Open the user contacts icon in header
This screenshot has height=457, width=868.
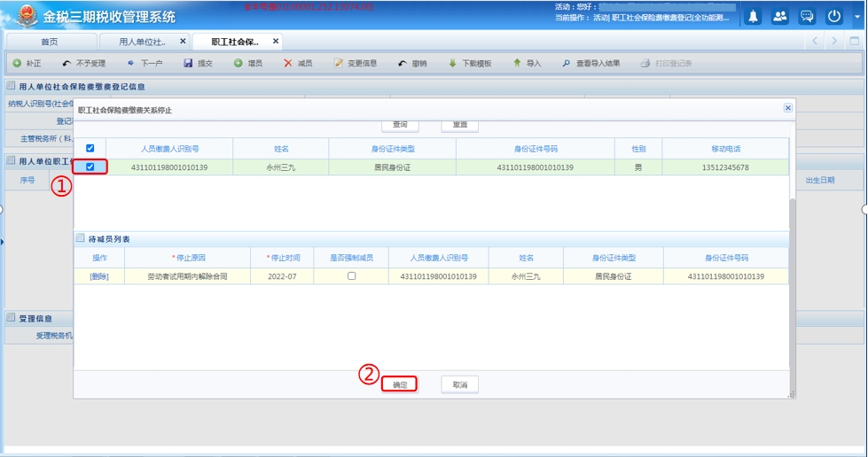(x=779, y=17)
